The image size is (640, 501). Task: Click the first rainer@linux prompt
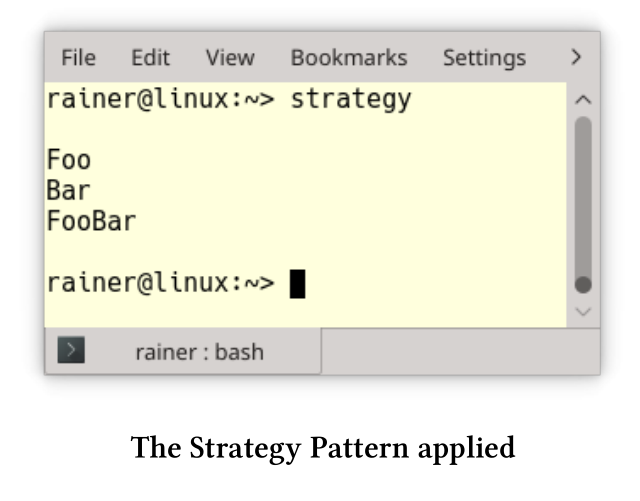click(x=161, y=99)
